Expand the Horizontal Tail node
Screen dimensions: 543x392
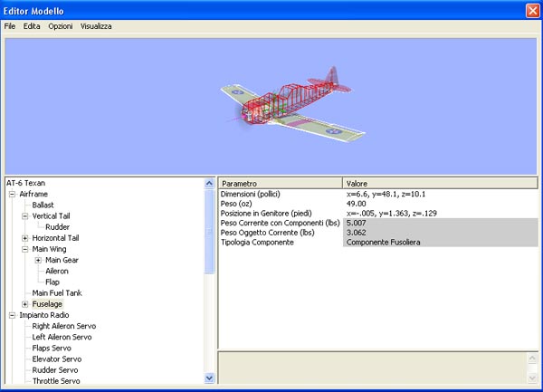coord(25,238)
